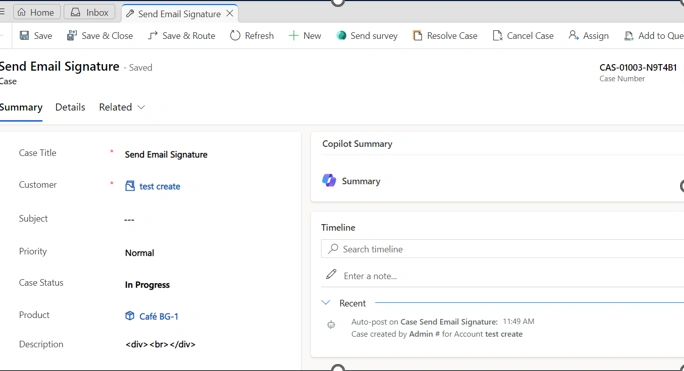Viewport: 684px width, 371px height.
Task: Click the Refresh circular arrow icon
Action: [x=235, y=35]
